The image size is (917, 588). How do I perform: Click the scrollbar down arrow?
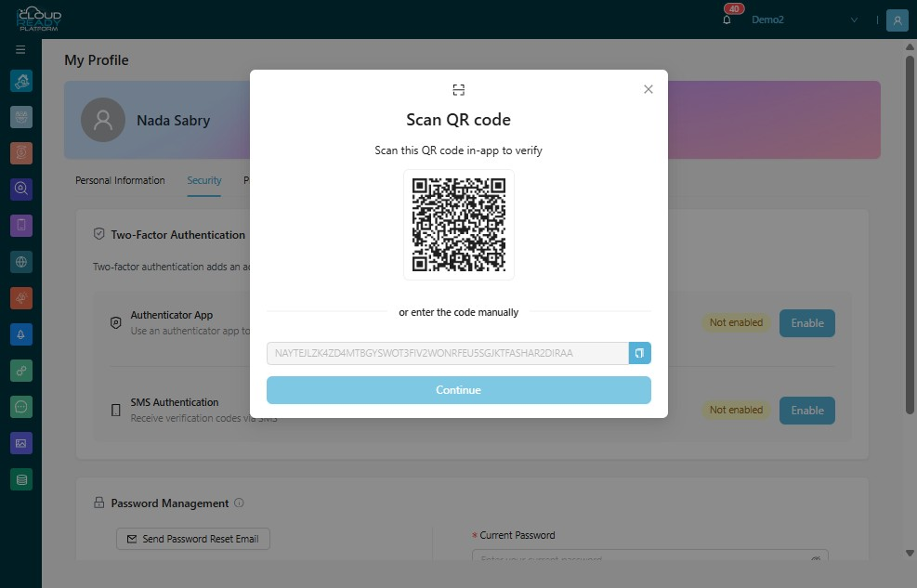click(910, 553)
